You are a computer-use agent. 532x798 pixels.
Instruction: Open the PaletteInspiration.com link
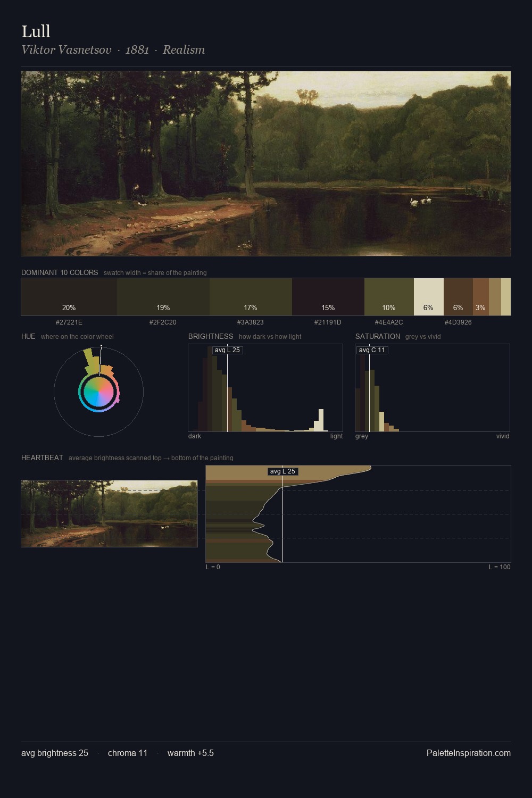[x=469, y=753]
